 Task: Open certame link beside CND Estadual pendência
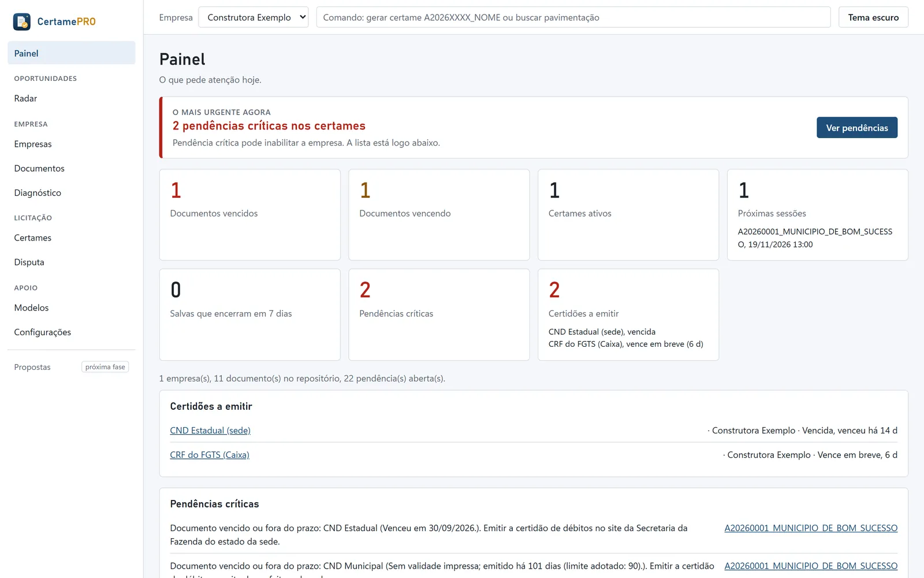(811, 528)
